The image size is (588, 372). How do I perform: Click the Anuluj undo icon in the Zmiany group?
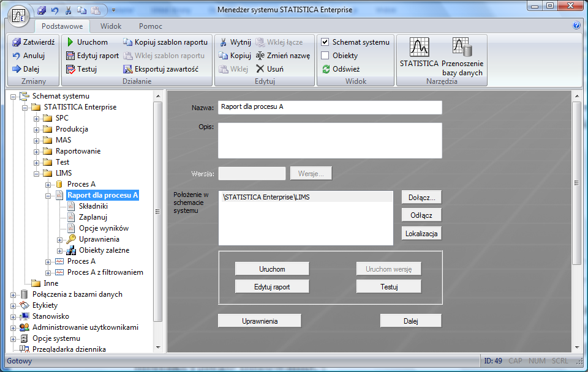click(x=17, y=56)
